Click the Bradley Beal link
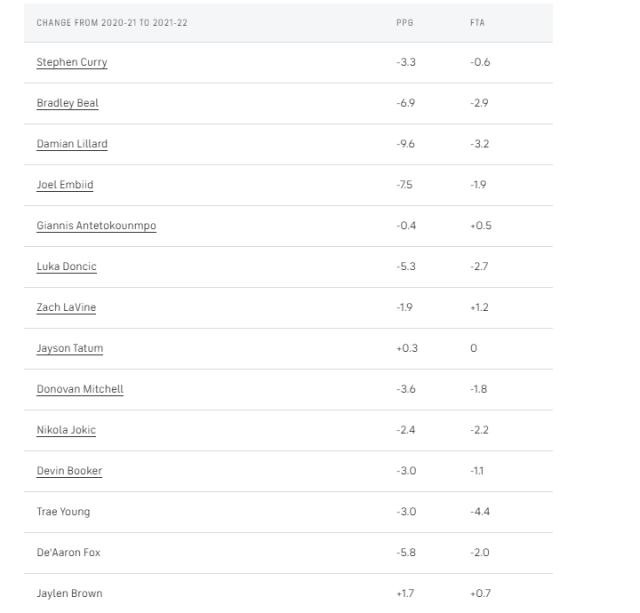Screen dimensions: 640x613 point(67,103)
